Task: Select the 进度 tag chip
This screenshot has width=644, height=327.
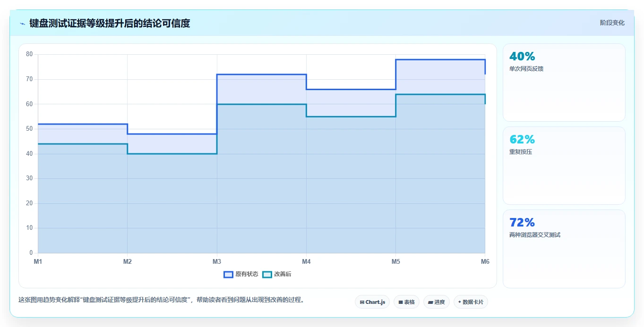Action: tap(437, 302)
